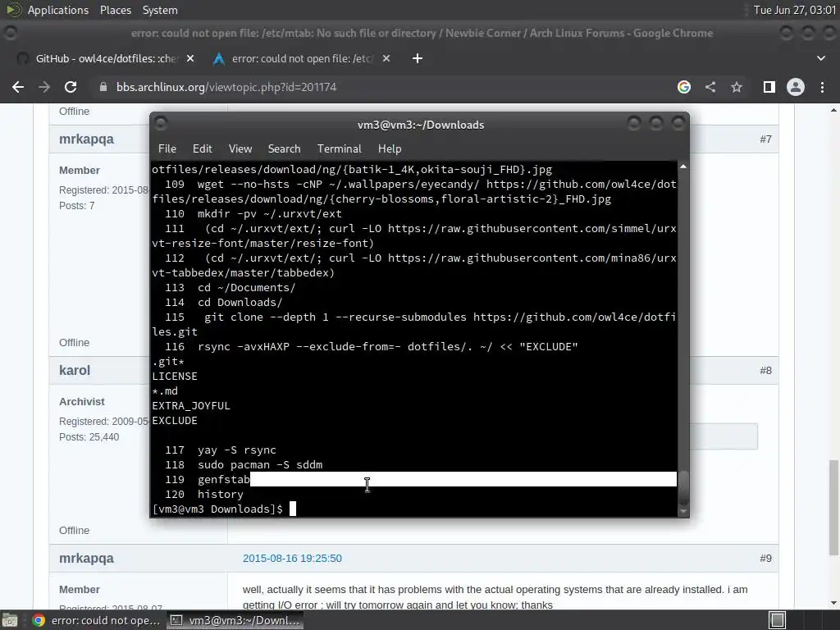This screenshot has height=630, width=840.
Task: Open terminal File menu
Action: point(167,149)
